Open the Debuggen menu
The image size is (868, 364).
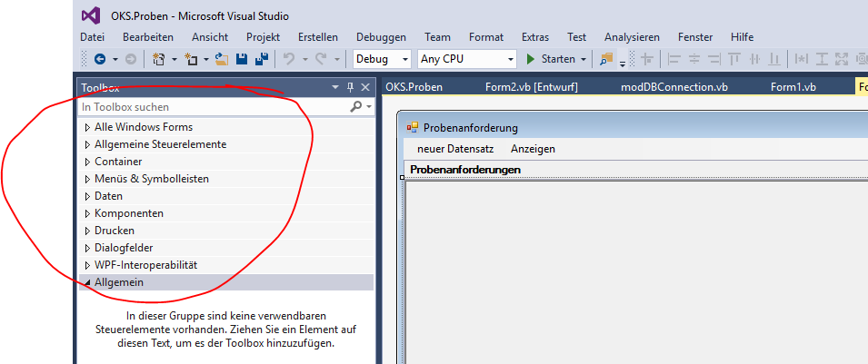[x=381, y=37]
